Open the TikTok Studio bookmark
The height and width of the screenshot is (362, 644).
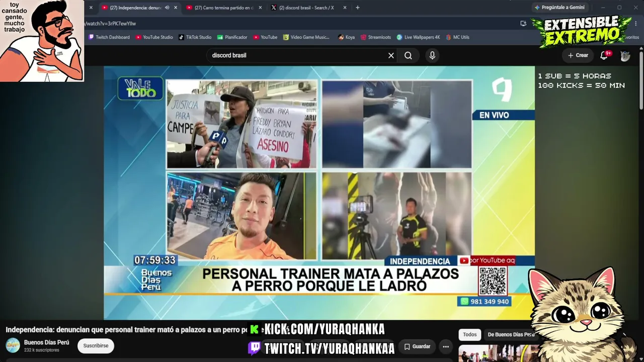pyautogui.click(x=195, y=37)
